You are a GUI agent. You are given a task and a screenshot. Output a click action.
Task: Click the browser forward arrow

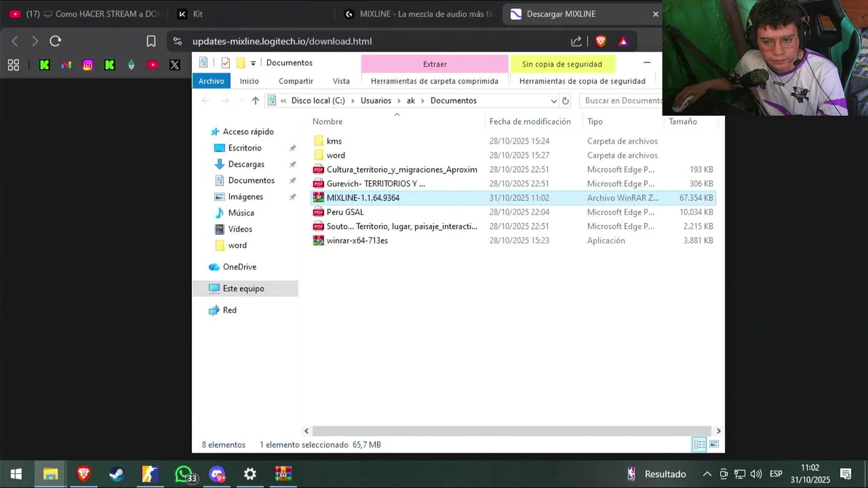coord(35,41)
